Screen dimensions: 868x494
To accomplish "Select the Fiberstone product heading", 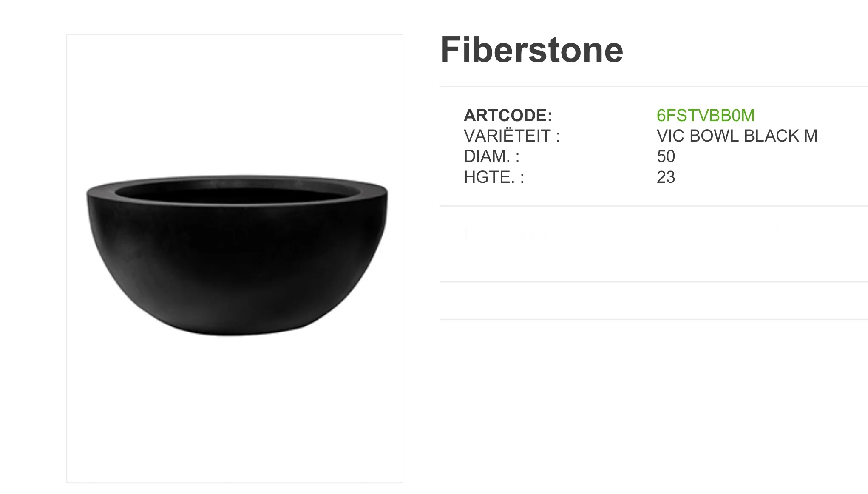I will tap(532, 50).
